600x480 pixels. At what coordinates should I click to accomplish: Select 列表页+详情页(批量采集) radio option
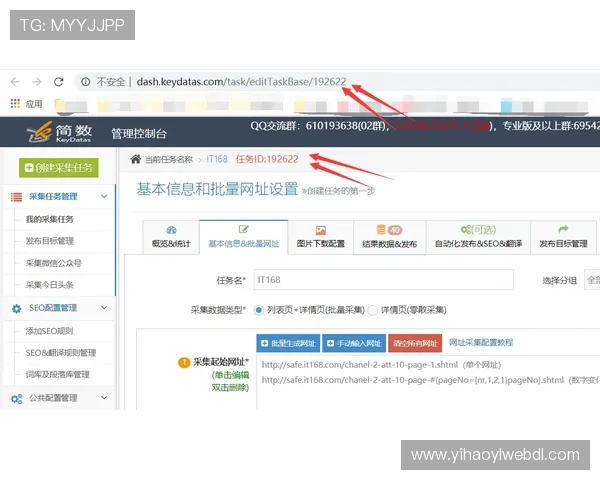[x=259, y=310]
